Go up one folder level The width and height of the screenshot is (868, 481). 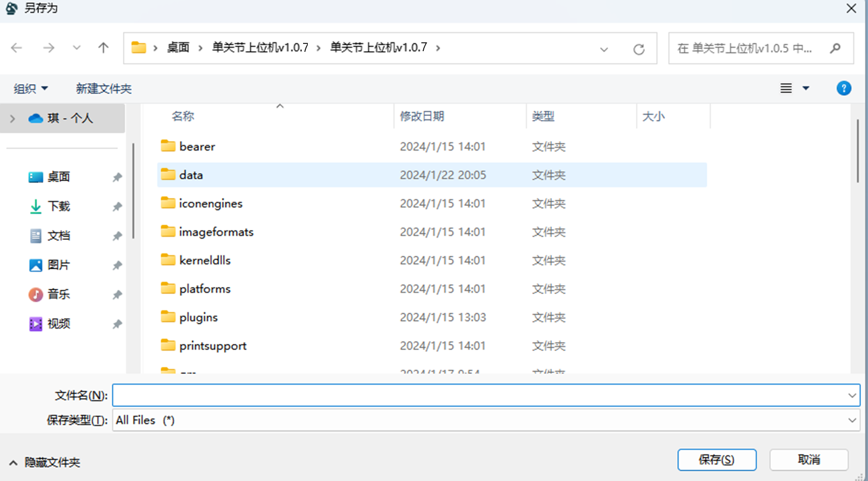point(104,48)
